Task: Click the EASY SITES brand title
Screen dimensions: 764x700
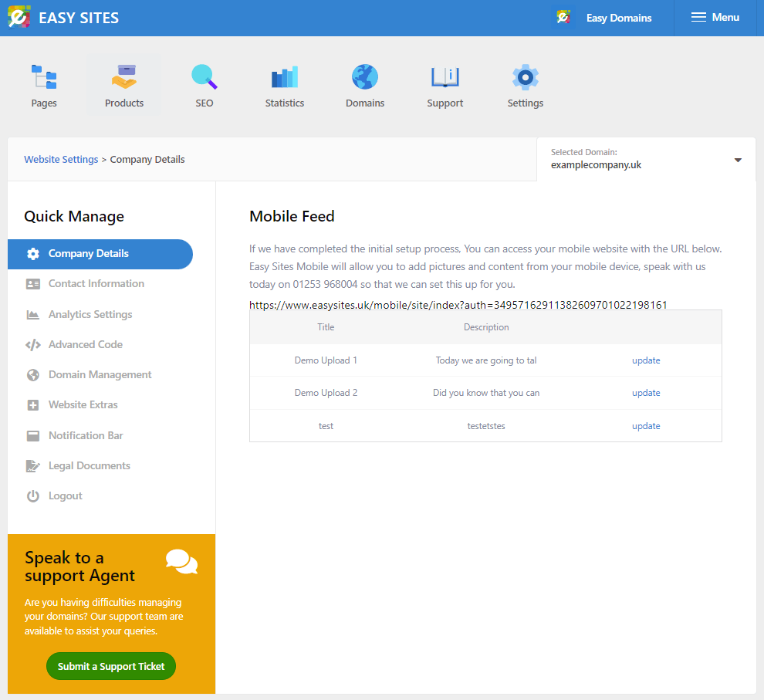Action: [79, 18]
